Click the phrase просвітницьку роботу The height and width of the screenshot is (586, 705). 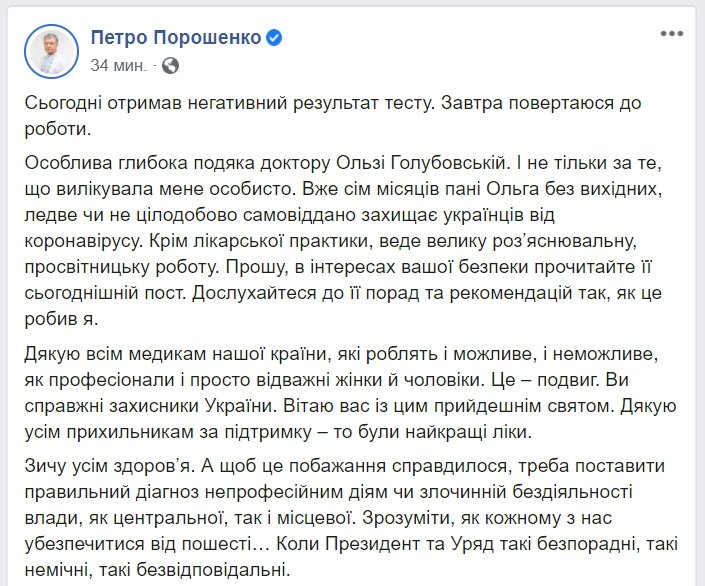[x=121, y=268]
